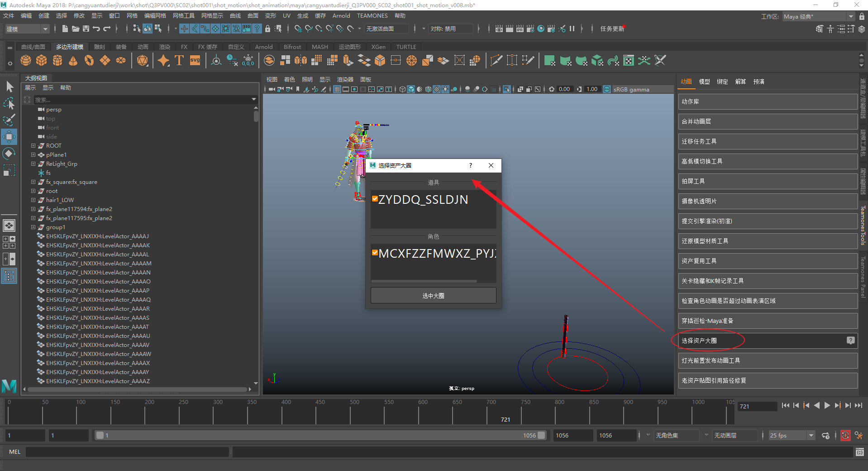Open the Script Editor icon at bottom right
The height and width of the screenshot is (471, 868).
click(859, 452)
